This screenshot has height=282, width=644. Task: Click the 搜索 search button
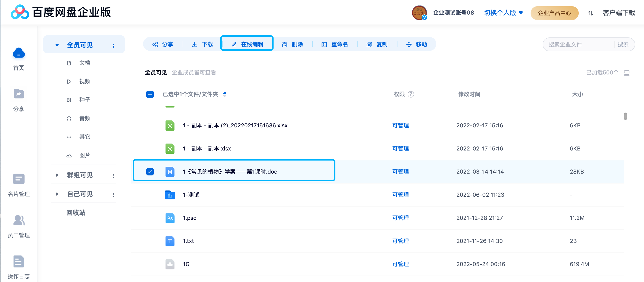[x=623, y=44]
